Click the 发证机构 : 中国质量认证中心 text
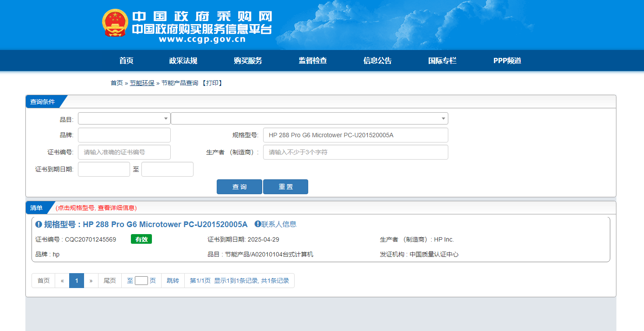This screenshot has width=644, height=331. [x=419, y=254]
